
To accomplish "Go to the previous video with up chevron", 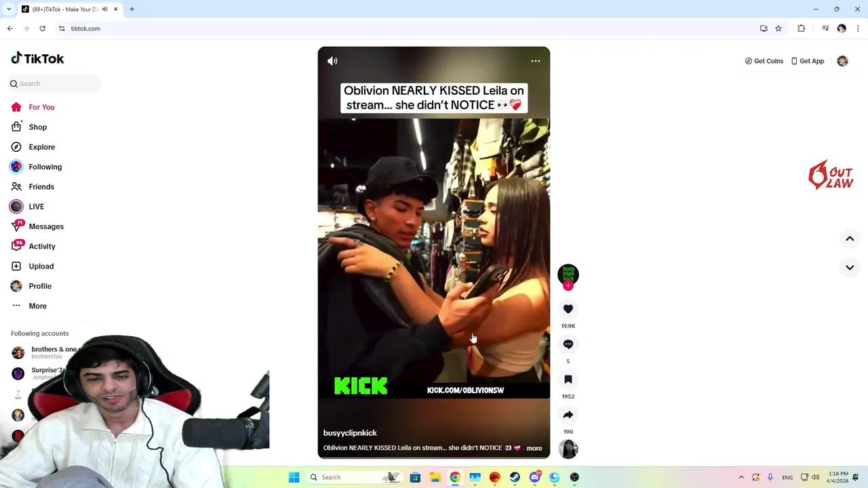I will pyautogui.click(x=850, y=239).
